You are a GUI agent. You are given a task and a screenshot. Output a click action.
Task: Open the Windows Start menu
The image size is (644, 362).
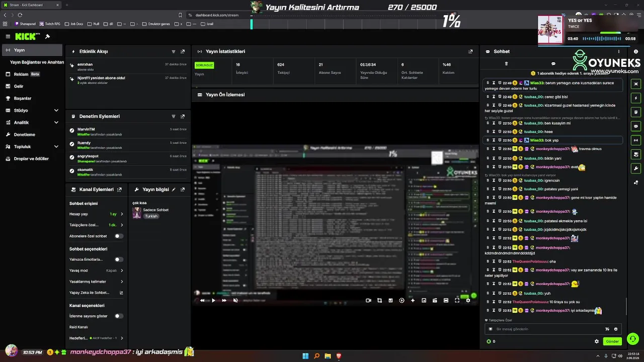(305, 356)
